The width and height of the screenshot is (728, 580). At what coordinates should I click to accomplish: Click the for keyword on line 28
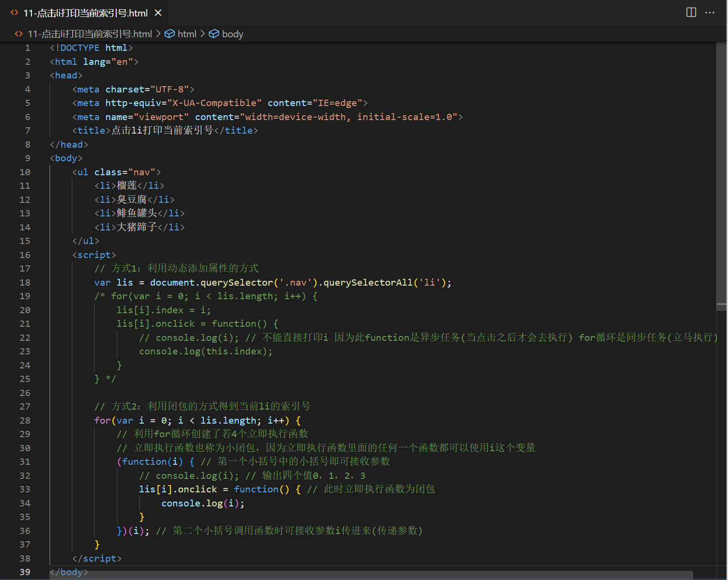click(103, 421)
